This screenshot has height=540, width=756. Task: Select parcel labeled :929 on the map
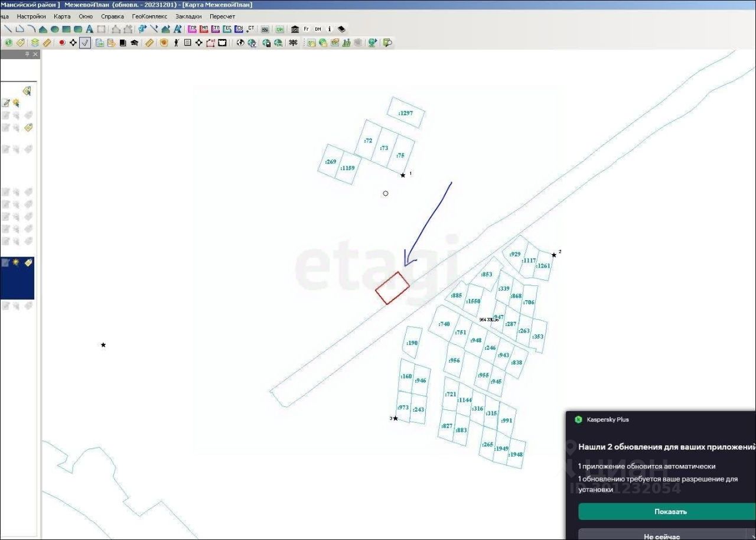pyautogui.click(x=515, y=254)
